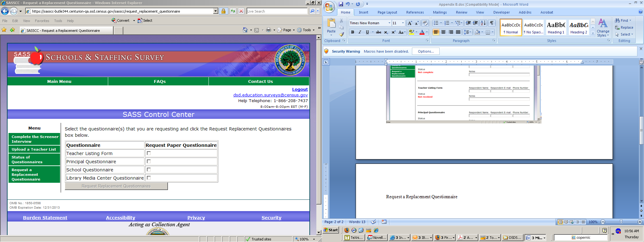Toggle Italic formatting in Word

(x=360, y=32)
